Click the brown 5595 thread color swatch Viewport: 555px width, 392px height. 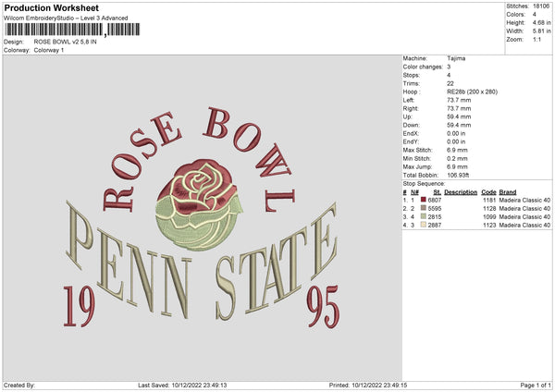pyautogui.click(x=424, y=208)
